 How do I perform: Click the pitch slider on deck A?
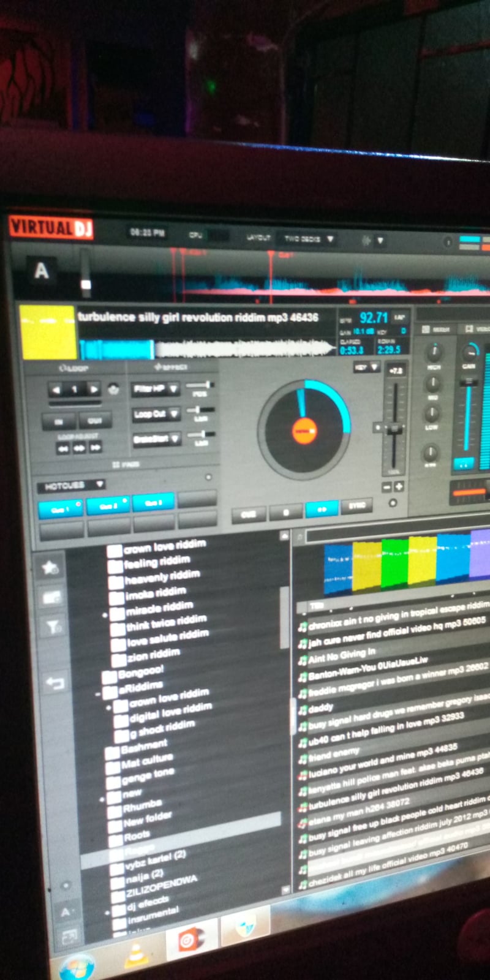(x=394, y=429)
